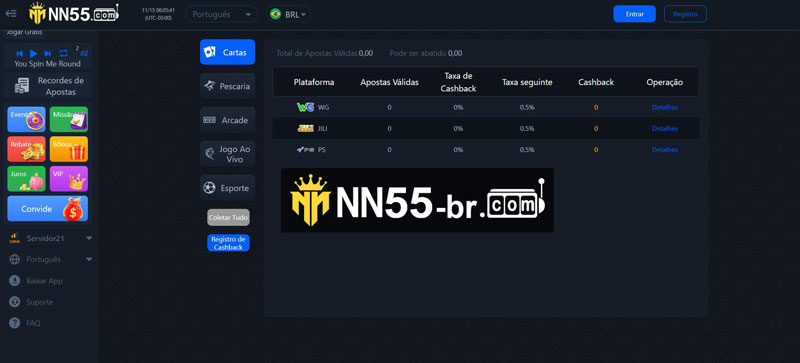Open Detalhes for PS platform
The width and height of the screenshot is (800, 363).
[x=665, y=150]
